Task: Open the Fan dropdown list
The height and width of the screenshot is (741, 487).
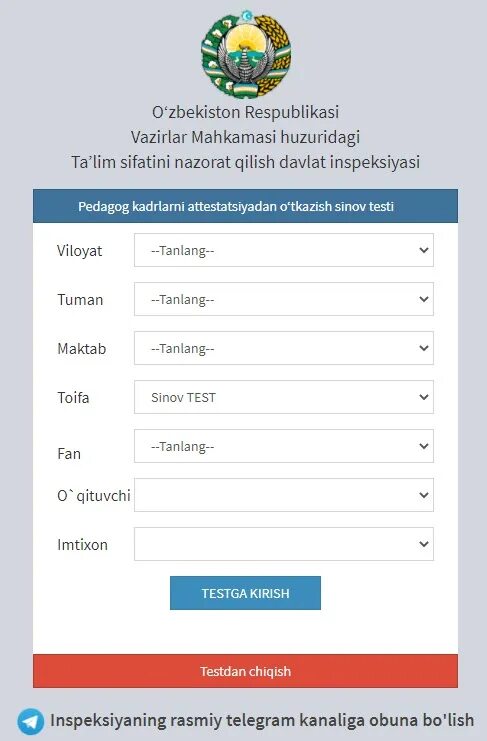Action: pos(283,446)
